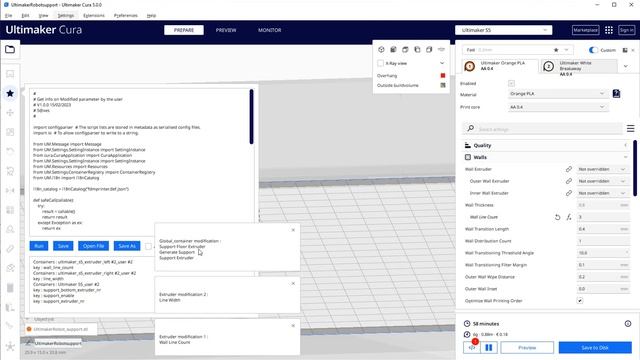
Task: Toggle the extruder Enabled checkbox
Action: 511,83
